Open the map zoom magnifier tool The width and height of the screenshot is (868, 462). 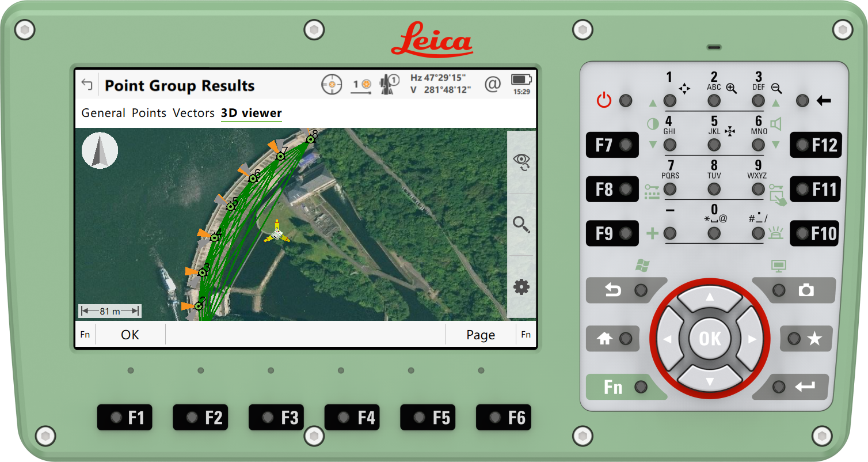click(521, 225)
